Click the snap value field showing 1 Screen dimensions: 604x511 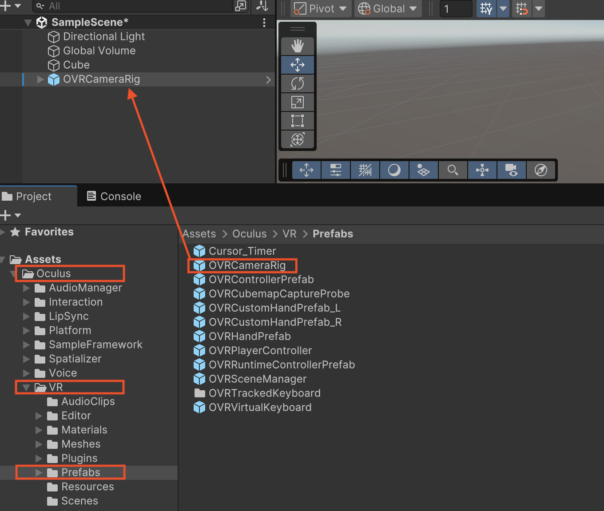pos(456,8)
